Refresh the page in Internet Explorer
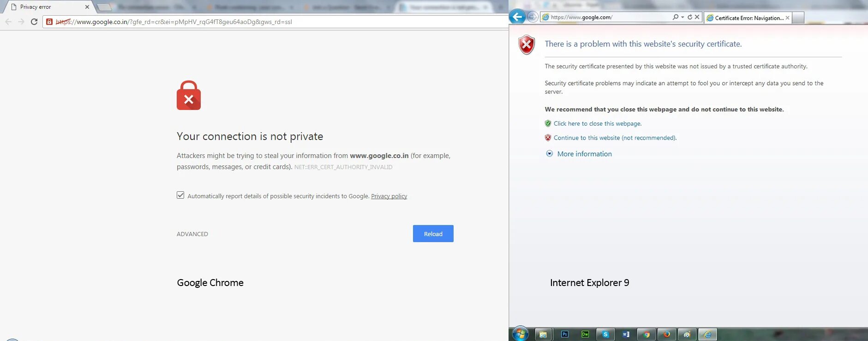This screenshot has width=868, height=341. (x=690, y=17)
